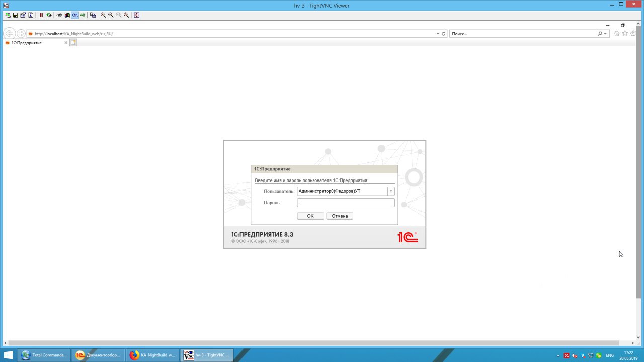Send Ctrl+Esc with Windows flag icon

coord(67,15)
